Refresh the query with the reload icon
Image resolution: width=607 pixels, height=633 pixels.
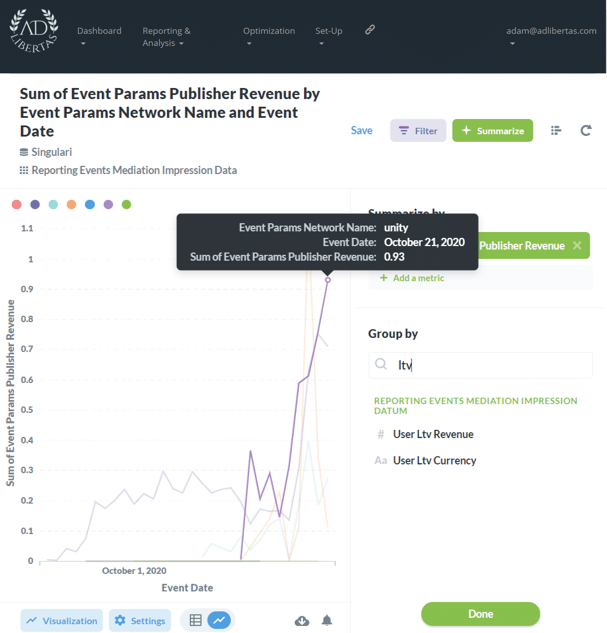click(586, 130)
